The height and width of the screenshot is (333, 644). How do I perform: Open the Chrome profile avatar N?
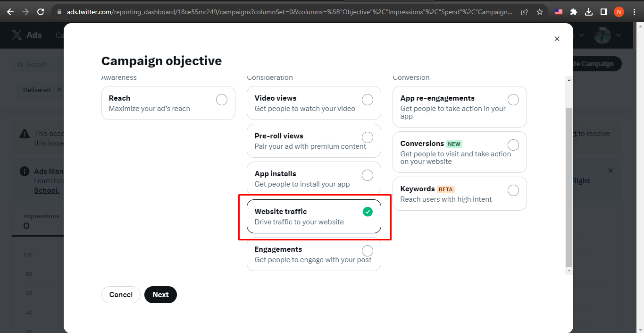619,12
